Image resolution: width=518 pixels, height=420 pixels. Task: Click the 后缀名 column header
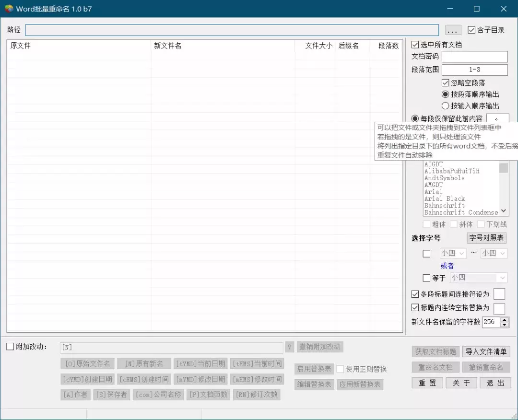pyautogui.click(x=352, y=46)
